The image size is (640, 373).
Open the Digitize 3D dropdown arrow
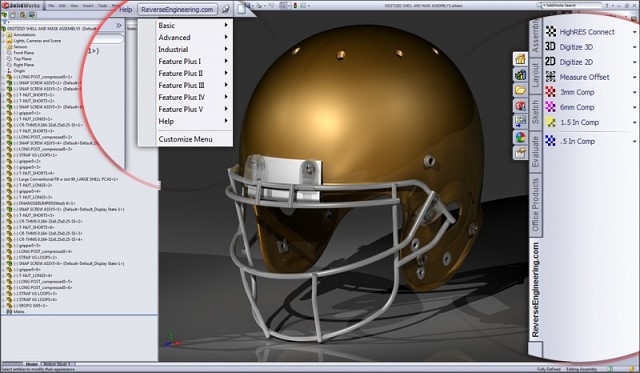click(x=635, y=47)
